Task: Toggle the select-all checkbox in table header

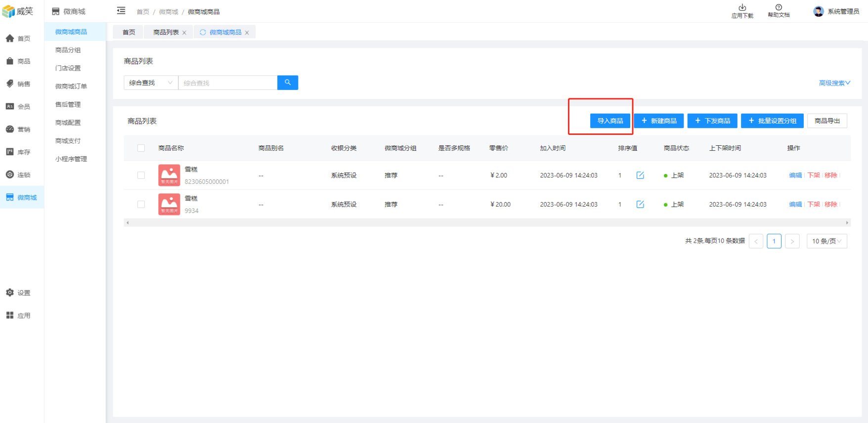Action: pyautogui.click(x=141, y=148)
